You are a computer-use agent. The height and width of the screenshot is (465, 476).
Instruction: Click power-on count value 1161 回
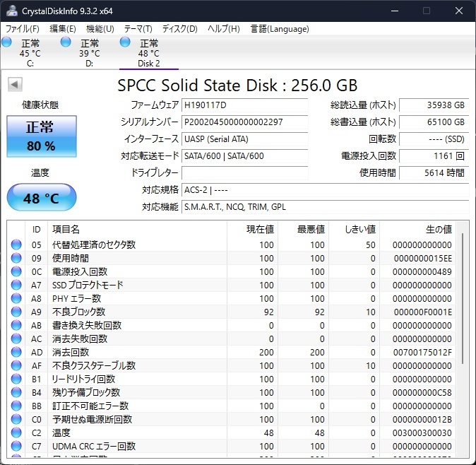(x=434, y=156)
